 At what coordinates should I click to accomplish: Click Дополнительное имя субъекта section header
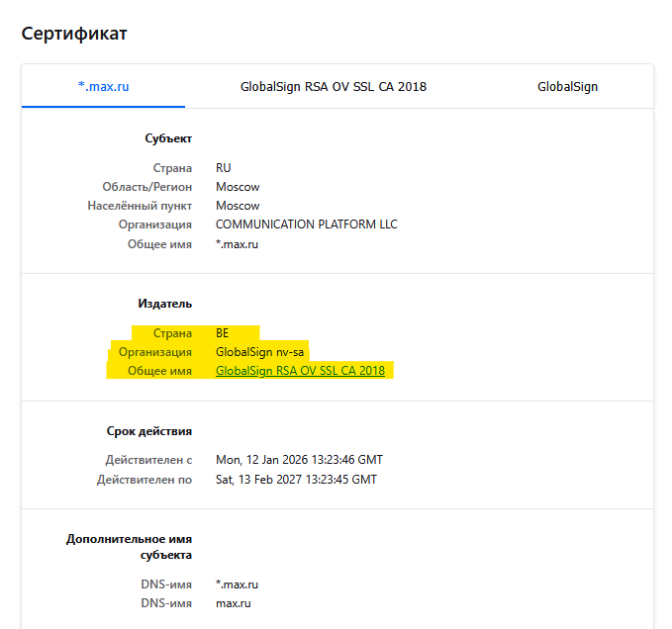pos(129,547)
